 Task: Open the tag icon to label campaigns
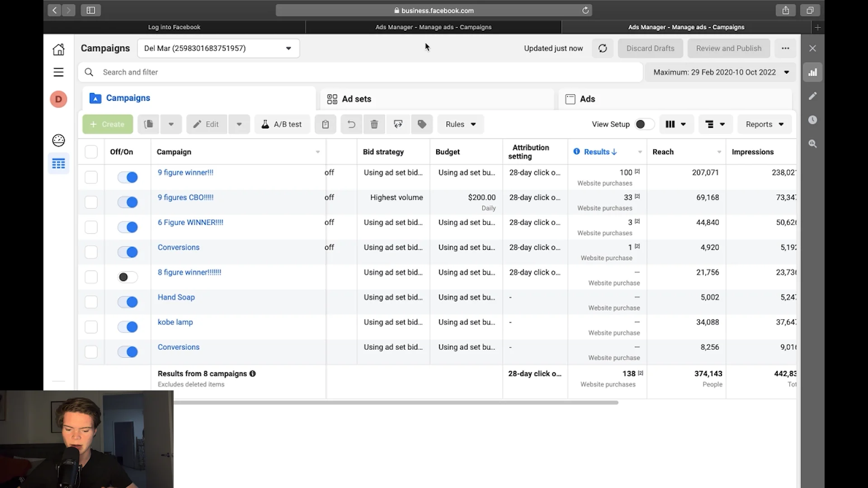[421, 124]
